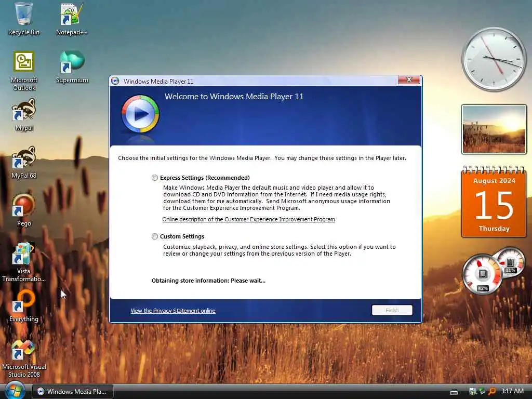
Task: Click the greyed-out Finish button
Action: click(x=392, y=310)
